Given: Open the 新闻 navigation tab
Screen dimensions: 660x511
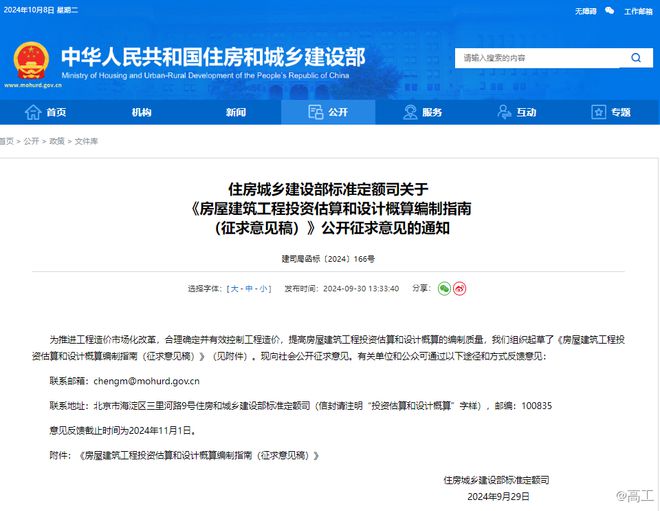Looking at the screenshot, I should [x=235, y=112].
